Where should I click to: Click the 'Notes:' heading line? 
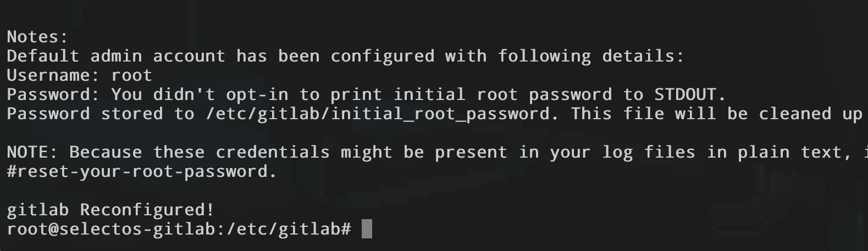(37, 37)
